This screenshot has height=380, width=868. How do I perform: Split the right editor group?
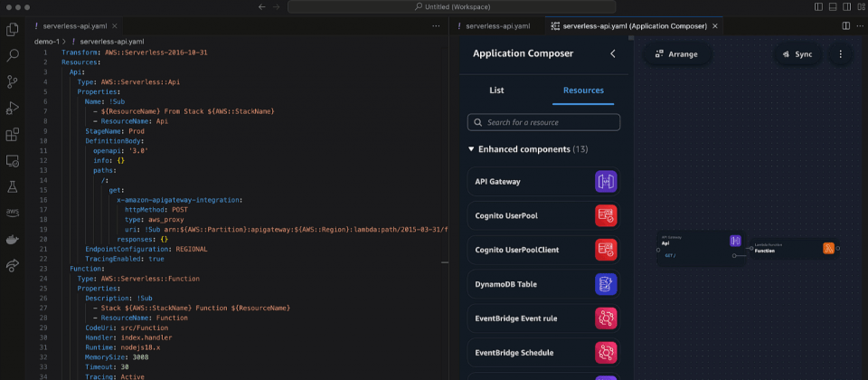coord(846,26)
